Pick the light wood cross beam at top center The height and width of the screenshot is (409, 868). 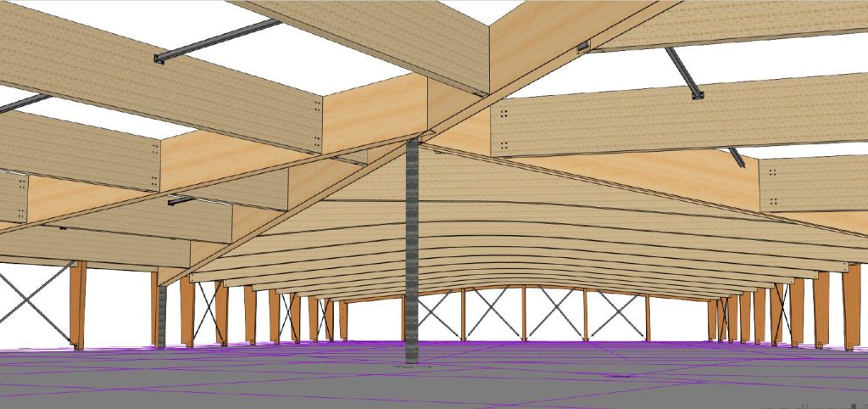(x=373, y=109)
